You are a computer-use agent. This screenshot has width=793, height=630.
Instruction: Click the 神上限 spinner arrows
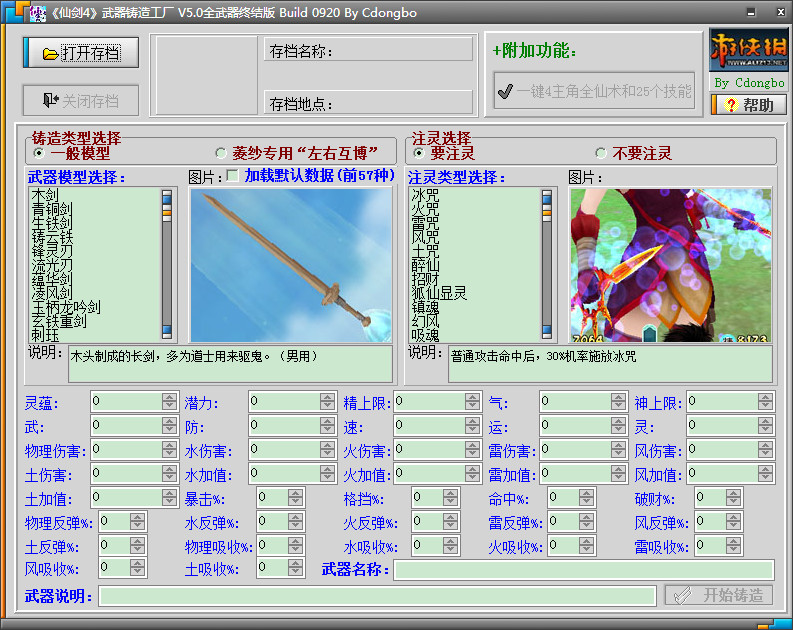point(766,401)
